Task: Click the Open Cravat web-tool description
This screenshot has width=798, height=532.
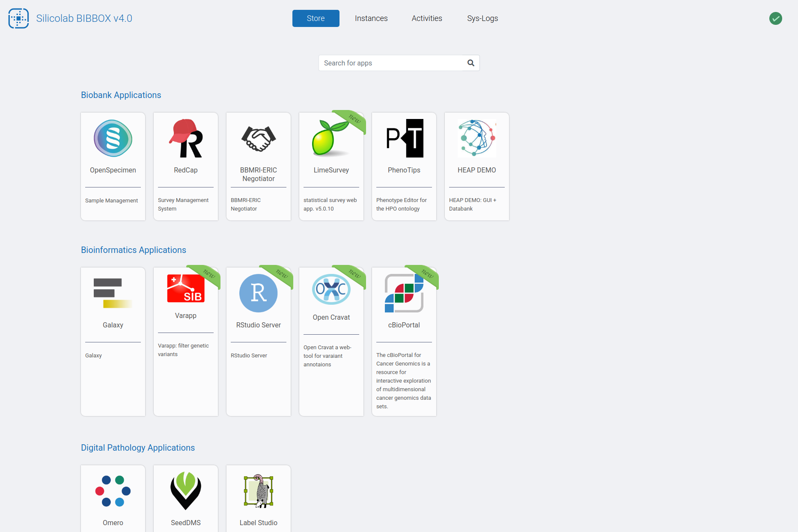Action: pos(328,356)
